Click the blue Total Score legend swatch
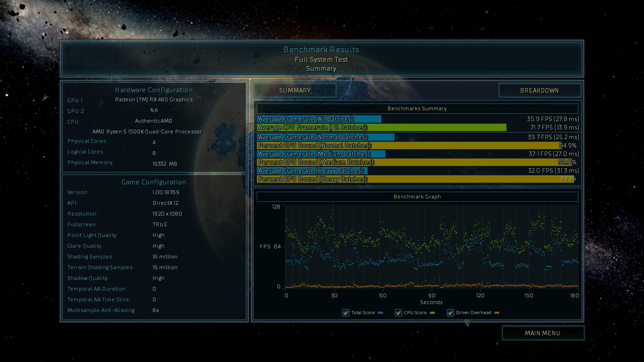Screen dimensions: 644x362 [380, 313]
